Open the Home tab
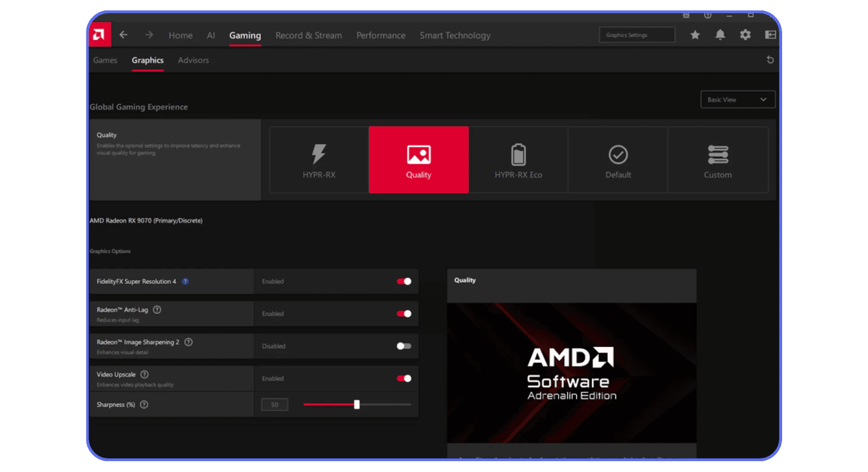Screen dimensions: 868x472 [x=180, y=35]
